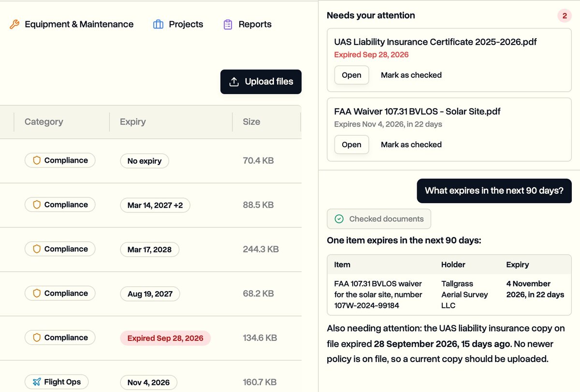This screenshot has height=392, width=580.
Task: Click the Flight Ops category tag
Action: coord(56,382)
